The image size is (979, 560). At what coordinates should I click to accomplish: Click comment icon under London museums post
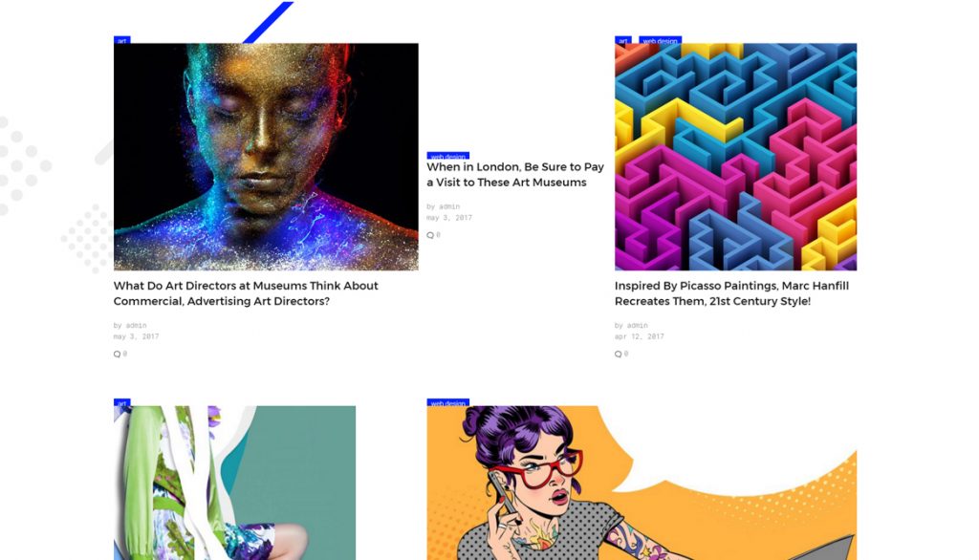430,235
